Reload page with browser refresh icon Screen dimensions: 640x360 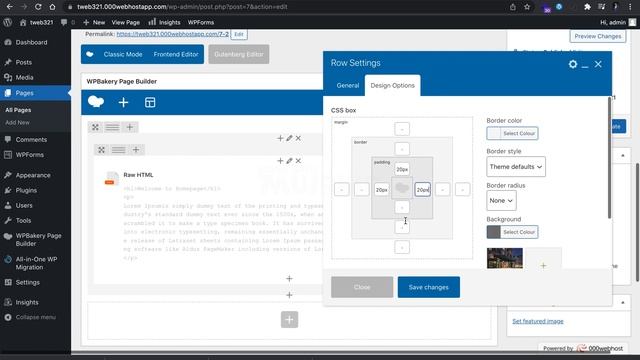pos(38,7)
